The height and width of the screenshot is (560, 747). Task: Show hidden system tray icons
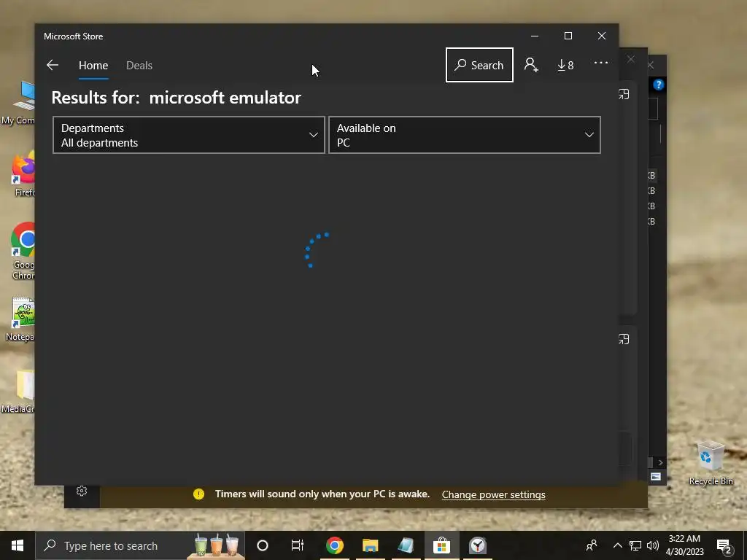click(x=617, y=545)
